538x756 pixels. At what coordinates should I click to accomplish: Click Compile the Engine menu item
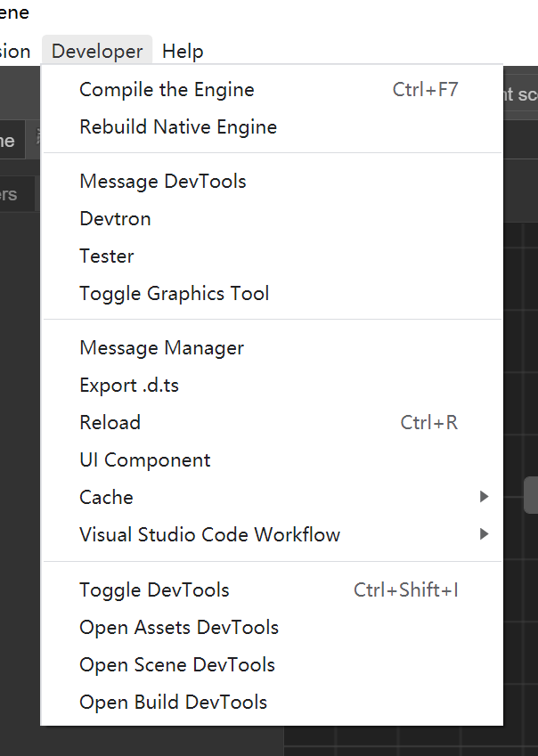(x=167, y=90)
